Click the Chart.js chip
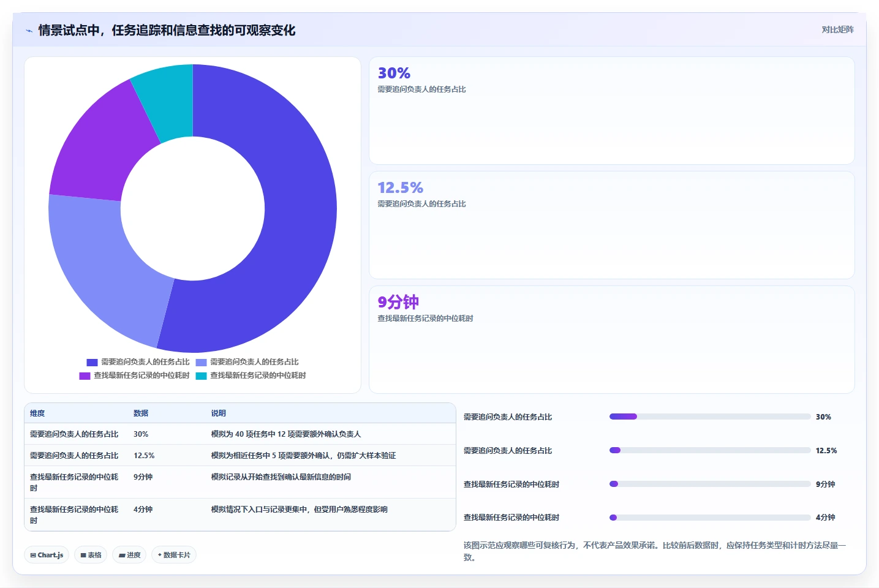Viewport: 879px width, 588px height. (x=47, y=555)
